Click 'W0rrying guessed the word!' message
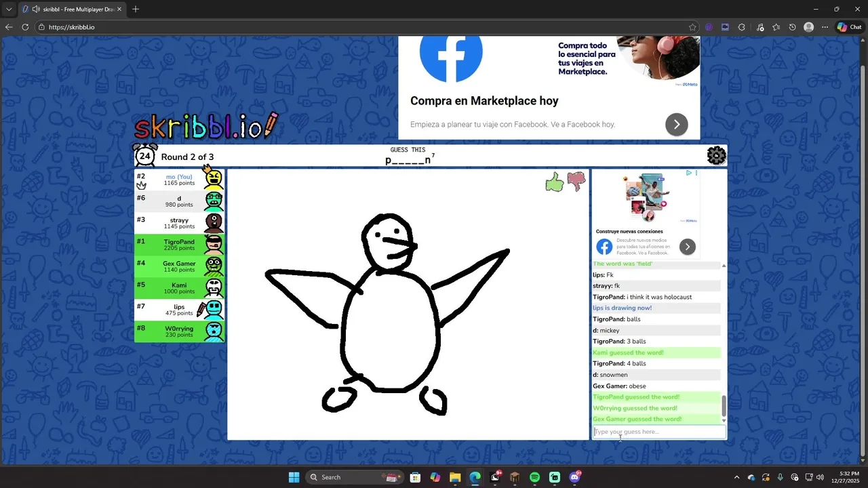The width and height of the screenshot is (868, 488). [635, 408]
